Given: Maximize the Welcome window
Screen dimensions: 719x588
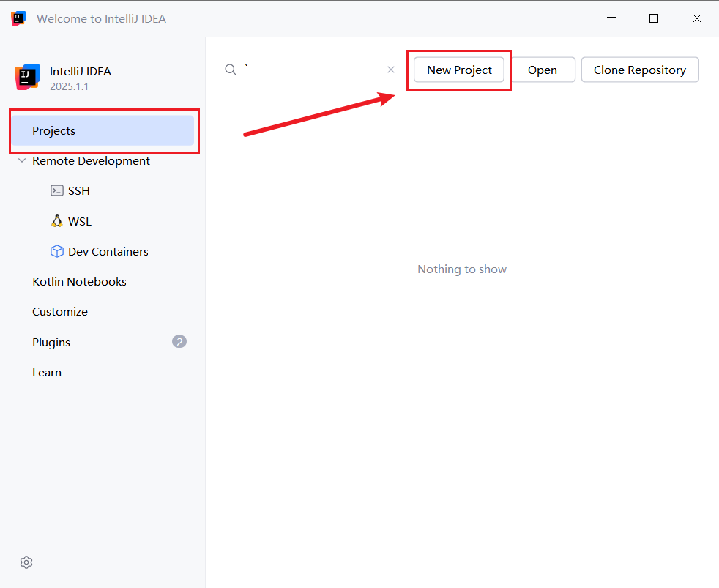Looking at the screenshot, I should 654,18.
